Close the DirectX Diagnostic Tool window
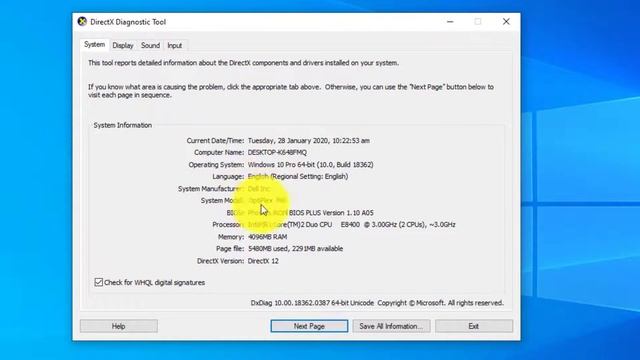This screenshot has height=360, width=640. pos(506,22)
